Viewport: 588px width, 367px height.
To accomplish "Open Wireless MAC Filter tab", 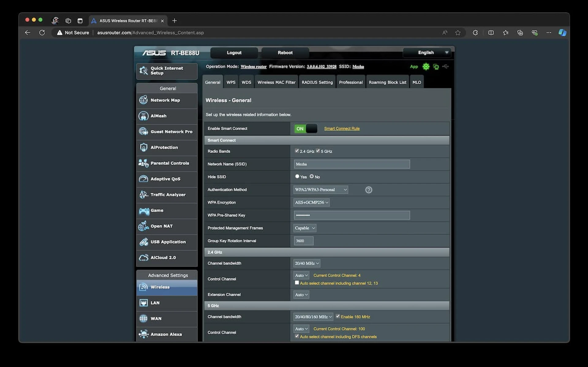I will [276, 82].
